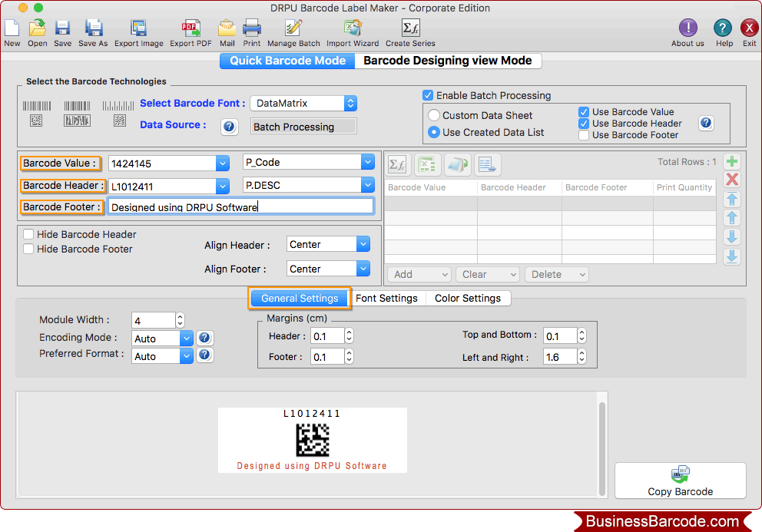Viewport: 762px width, 532px height.
Task: Click the Encoding Mode help icon
Action: (204, 338)
